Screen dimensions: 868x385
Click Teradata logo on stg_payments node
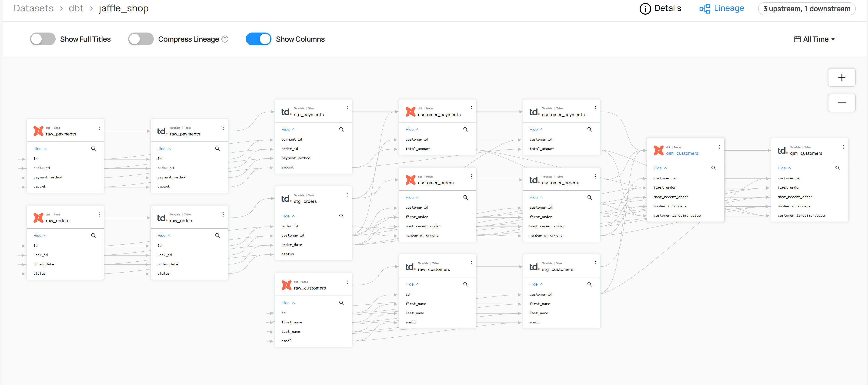286,112
